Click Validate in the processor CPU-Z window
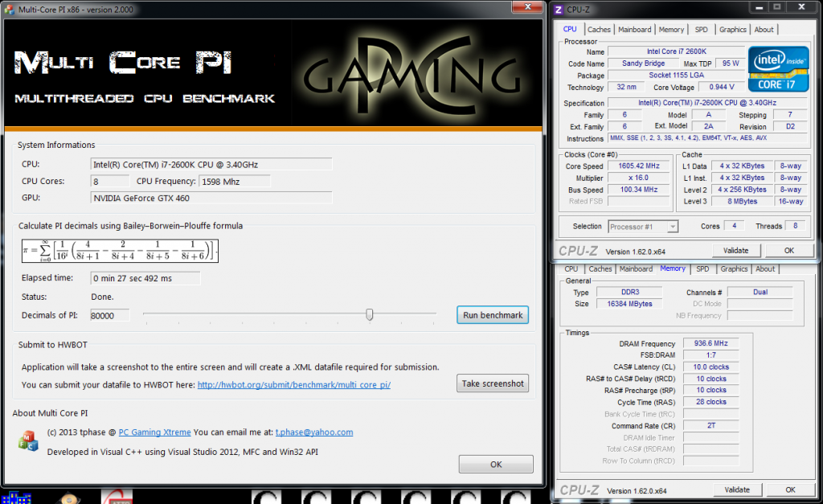 [x=736, y=251]
